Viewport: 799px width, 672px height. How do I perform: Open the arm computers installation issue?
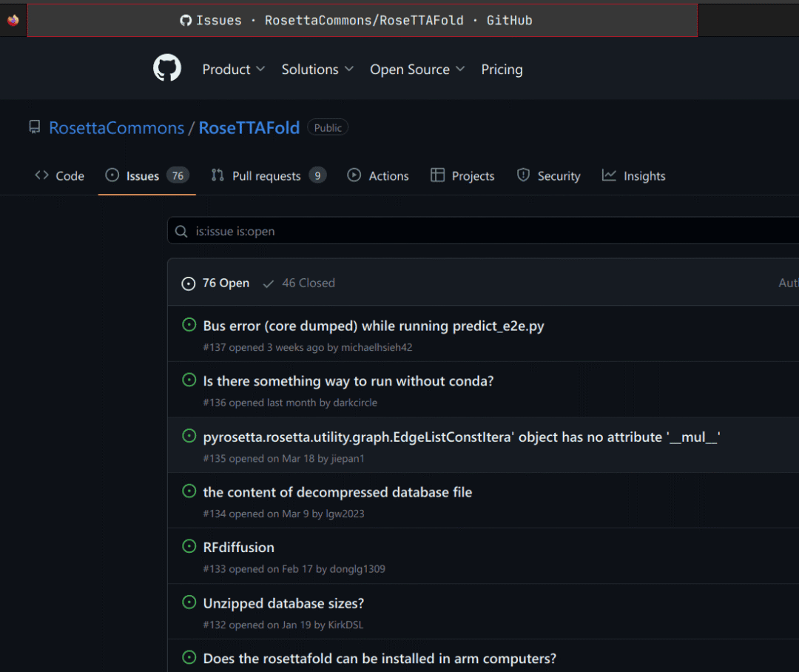[x=380, y=658]
